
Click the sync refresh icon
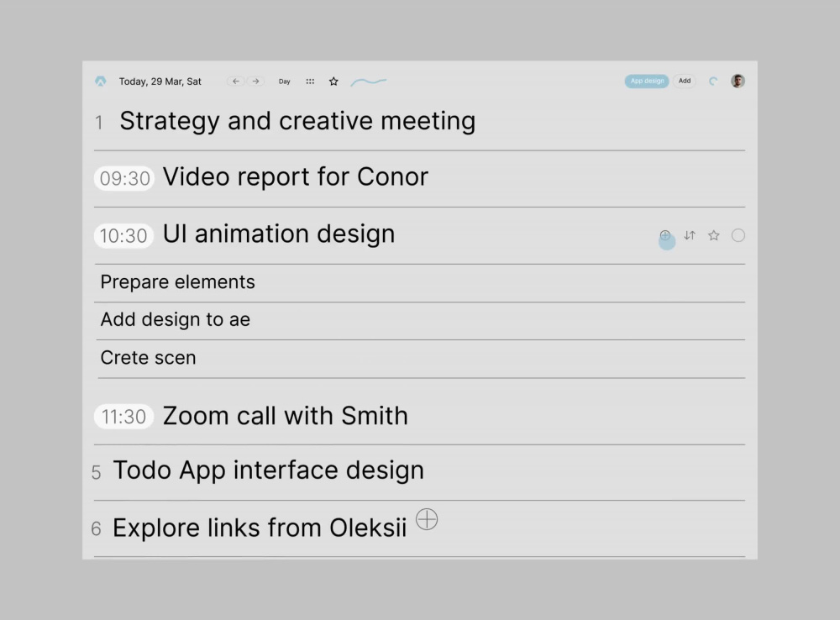[x=713, y=81]
